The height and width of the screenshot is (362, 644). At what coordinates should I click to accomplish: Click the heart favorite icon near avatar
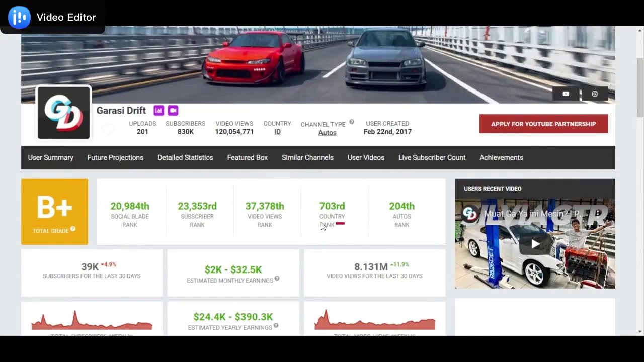(108, 130)
